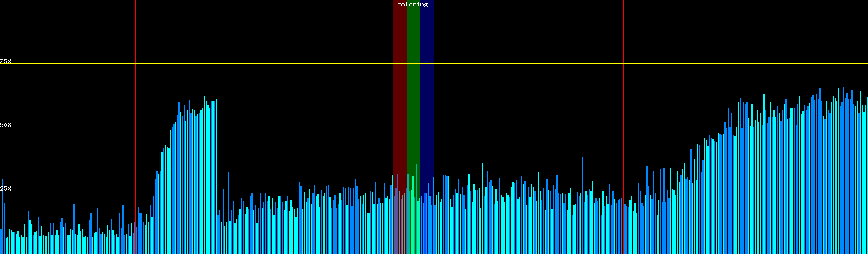
Task: Click the bar touching the white marker line
Action: (216, 178)
